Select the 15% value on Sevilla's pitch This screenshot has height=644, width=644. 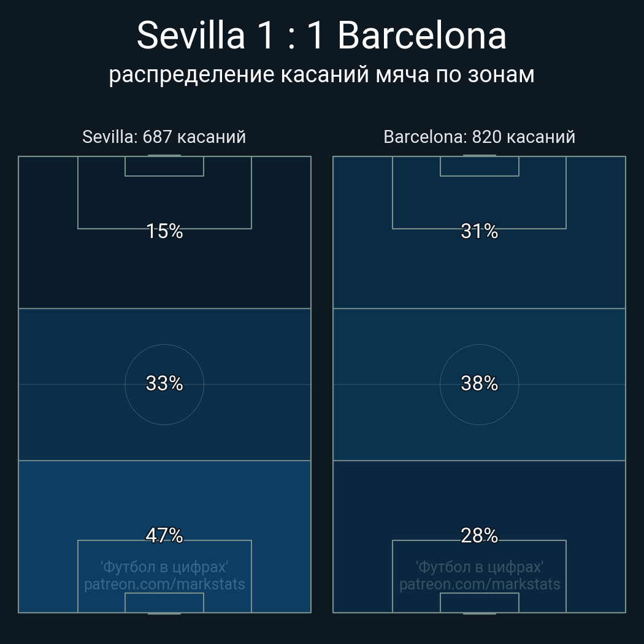coord(164,231)
